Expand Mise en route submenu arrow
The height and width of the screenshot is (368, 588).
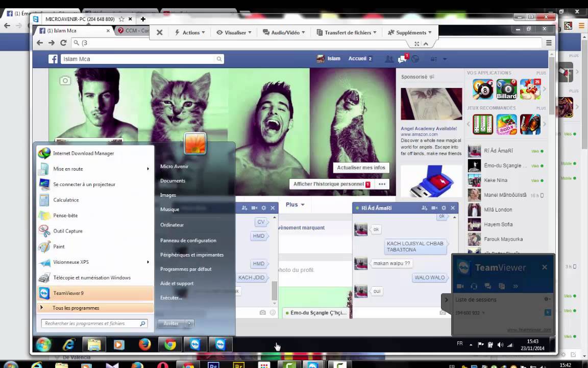pyautogui.click(x=148, y=169)
